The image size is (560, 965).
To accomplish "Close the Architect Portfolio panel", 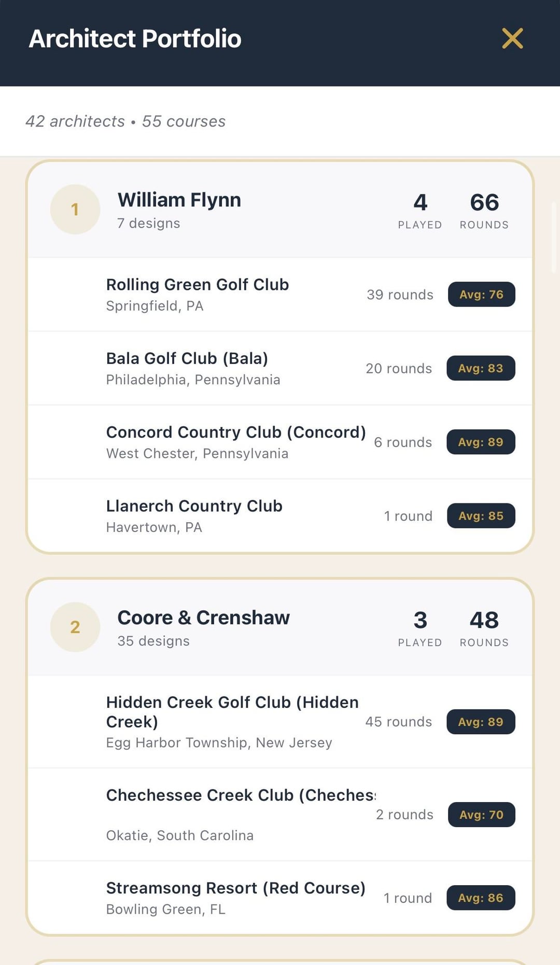I will [512, 38].
